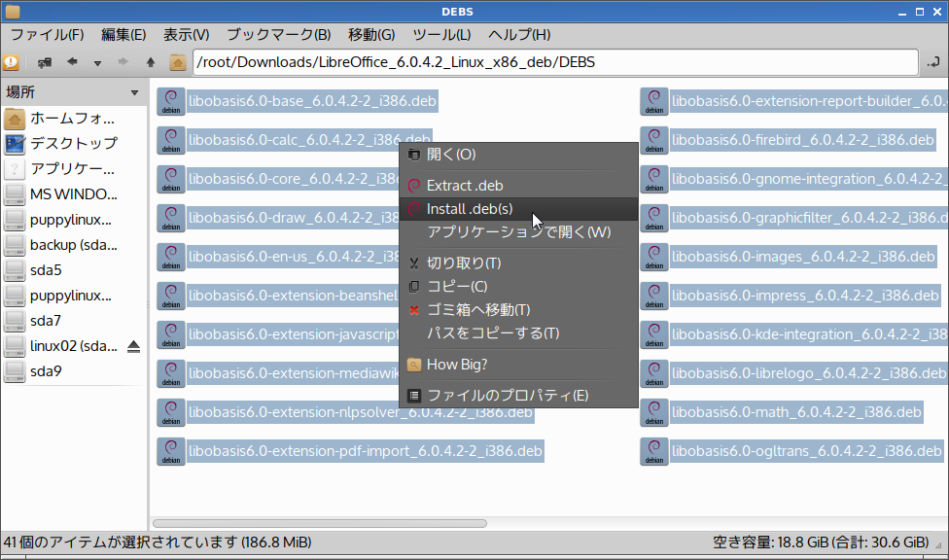The height and width of the screenshot is (560, 949).
Task: Open the 表示(V) menu
Action: pyautogui.click(x=187, y=34)
